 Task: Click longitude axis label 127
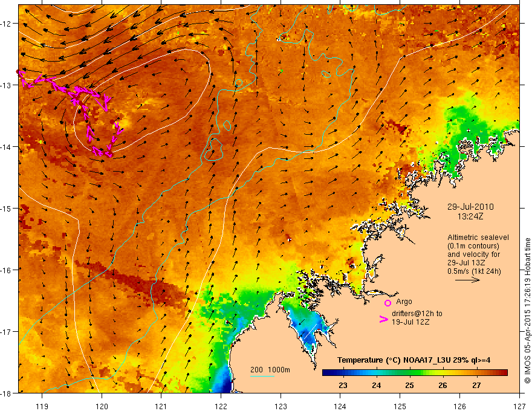pos(519,406)
